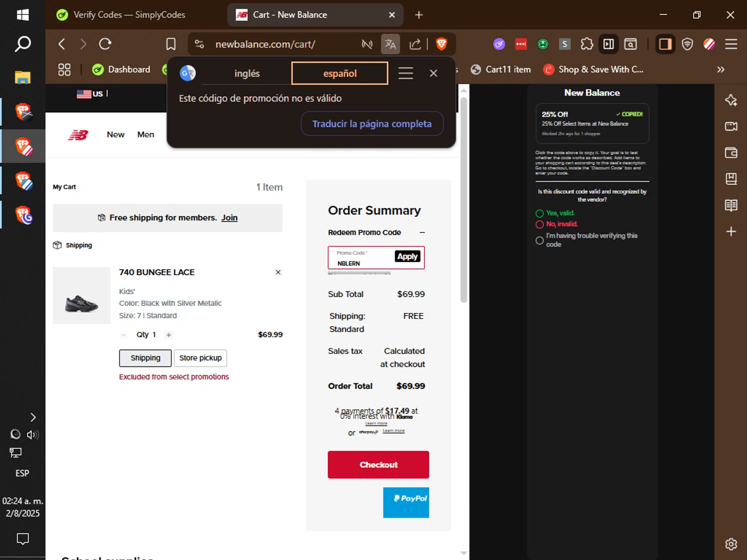
Task: Open the 740 Bungee Lace shoe thumbnail
Action: tap(82, 296)
